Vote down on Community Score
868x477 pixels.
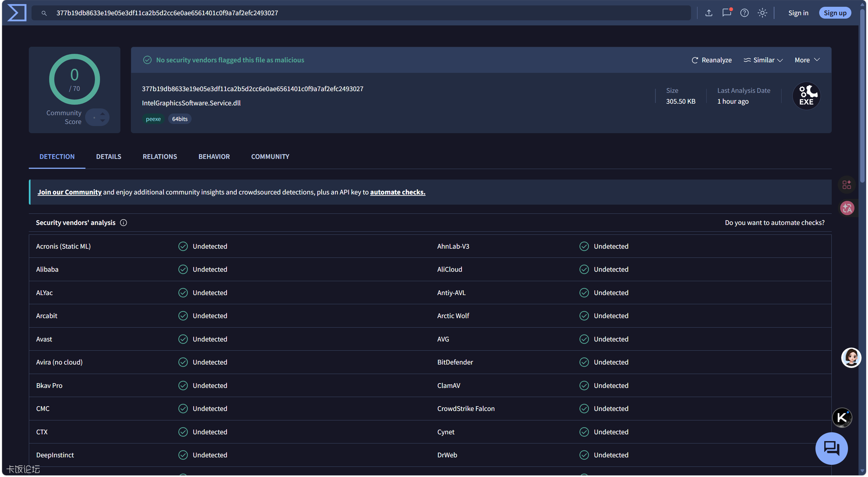(x=102, y=121)
